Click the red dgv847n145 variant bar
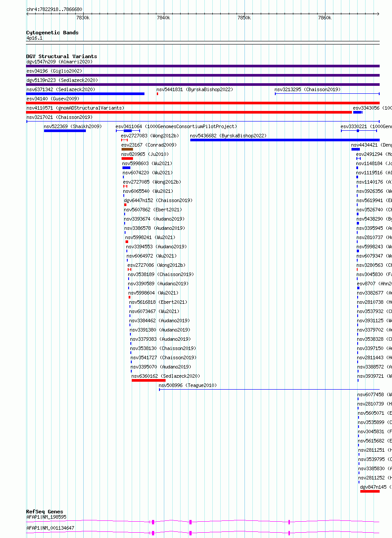The height and width of the screenshot is (538, 392). [x=370, y=491]
